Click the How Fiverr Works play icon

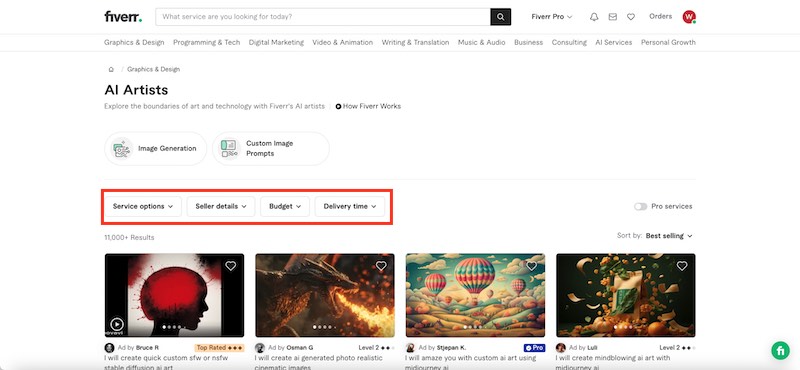[338, 107]
